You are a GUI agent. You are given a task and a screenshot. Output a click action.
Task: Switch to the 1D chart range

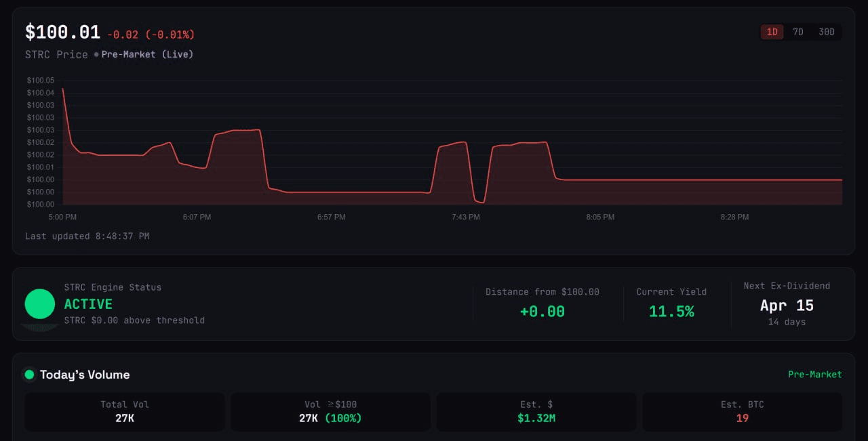tap(772, 32)
